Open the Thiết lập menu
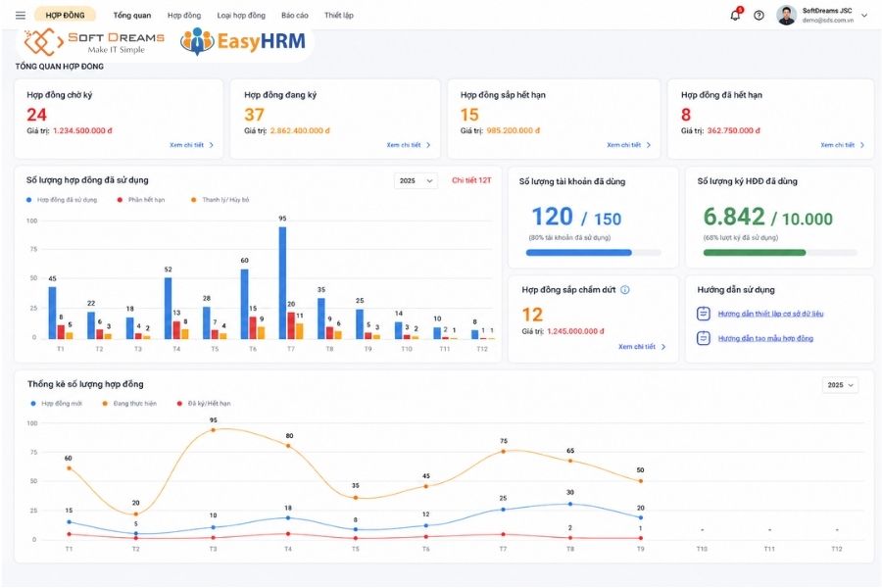 (x=339, y=16)
